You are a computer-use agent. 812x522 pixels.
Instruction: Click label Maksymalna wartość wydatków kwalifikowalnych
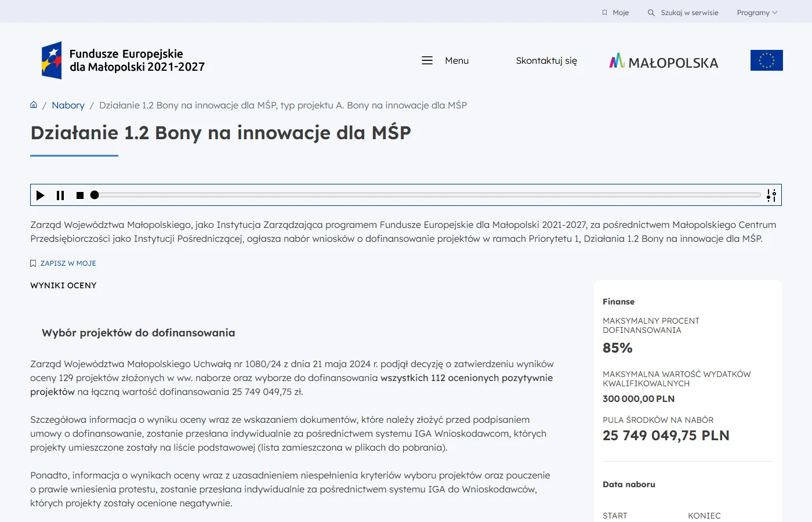point(677,379)
